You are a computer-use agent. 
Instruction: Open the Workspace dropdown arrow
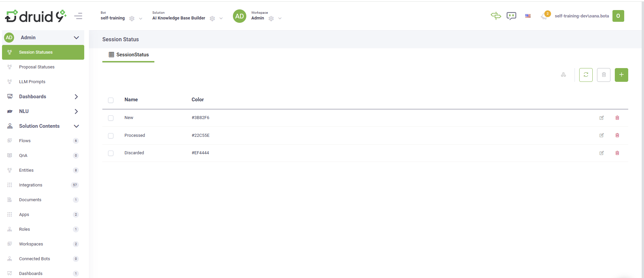pos(280,19)
